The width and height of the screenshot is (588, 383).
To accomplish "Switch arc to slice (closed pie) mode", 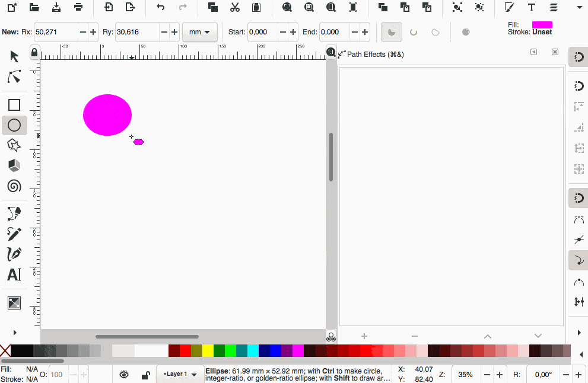I will tap(392, 32).
